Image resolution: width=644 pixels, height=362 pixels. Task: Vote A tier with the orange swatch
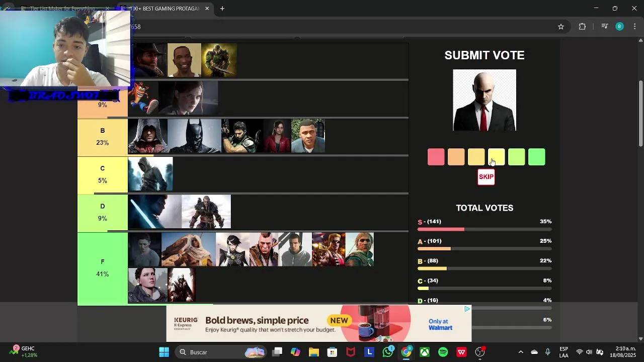click(x=456, y=157)
